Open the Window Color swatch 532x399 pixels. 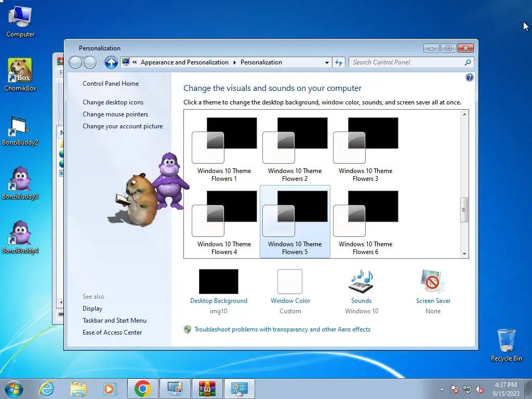[290, 281]
